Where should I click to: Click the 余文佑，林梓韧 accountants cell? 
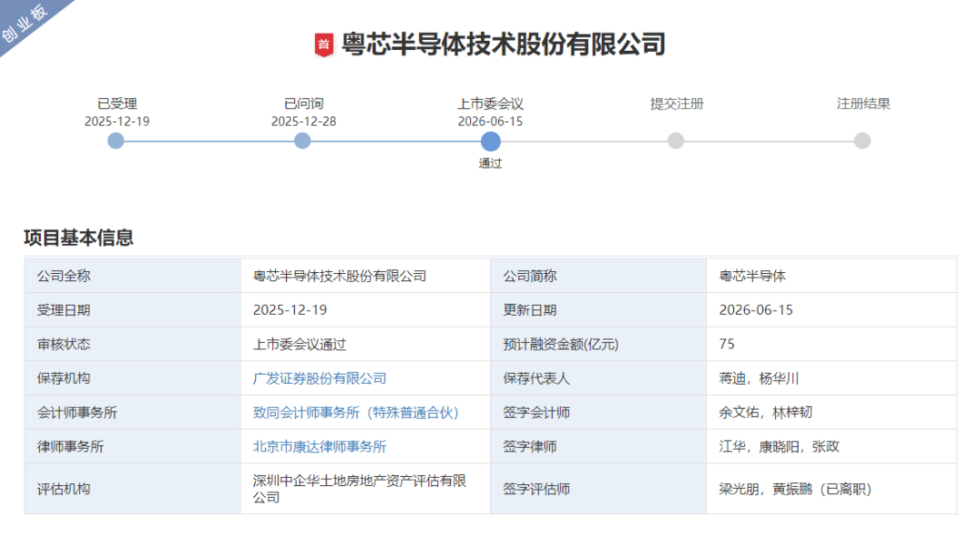[832, 413]
